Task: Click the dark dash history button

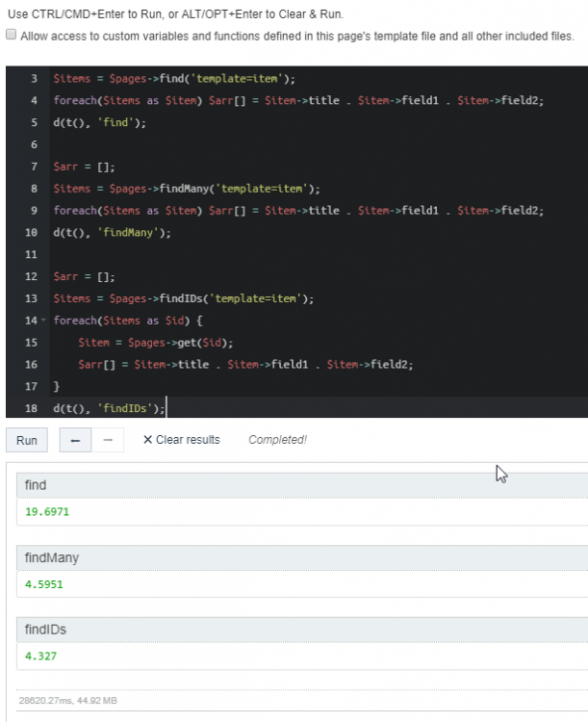Action: point(75,440)
